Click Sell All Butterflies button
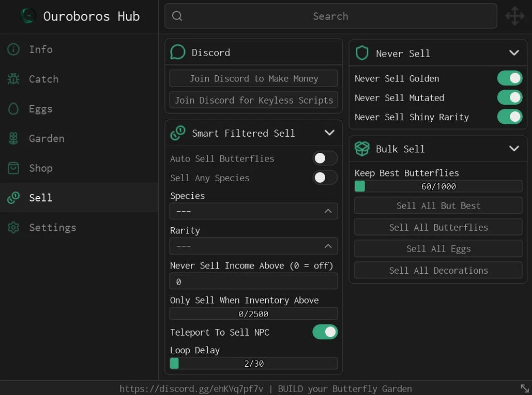Viewport: 532px width, 395px height. tap(438, 228)
